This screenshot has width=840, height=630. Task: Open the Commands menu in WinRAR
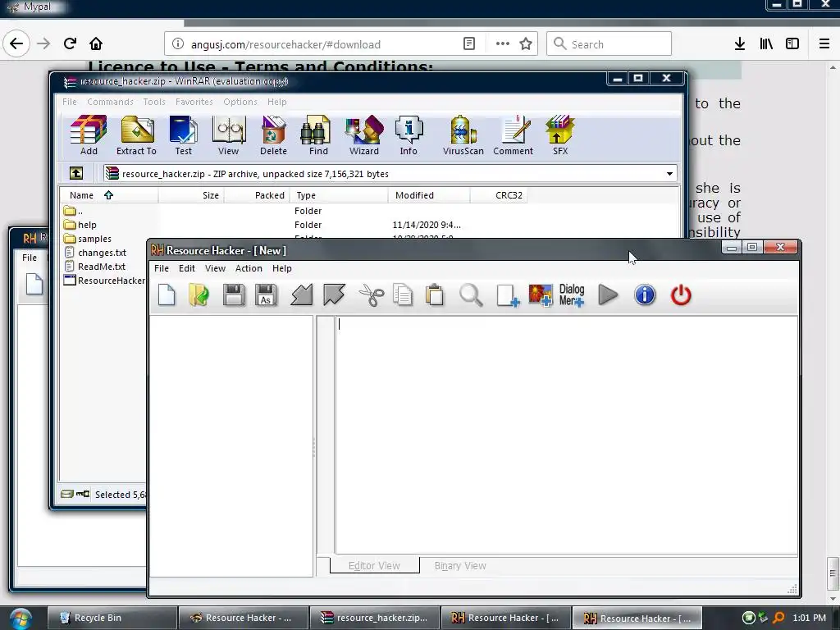[x=110, y=102]
